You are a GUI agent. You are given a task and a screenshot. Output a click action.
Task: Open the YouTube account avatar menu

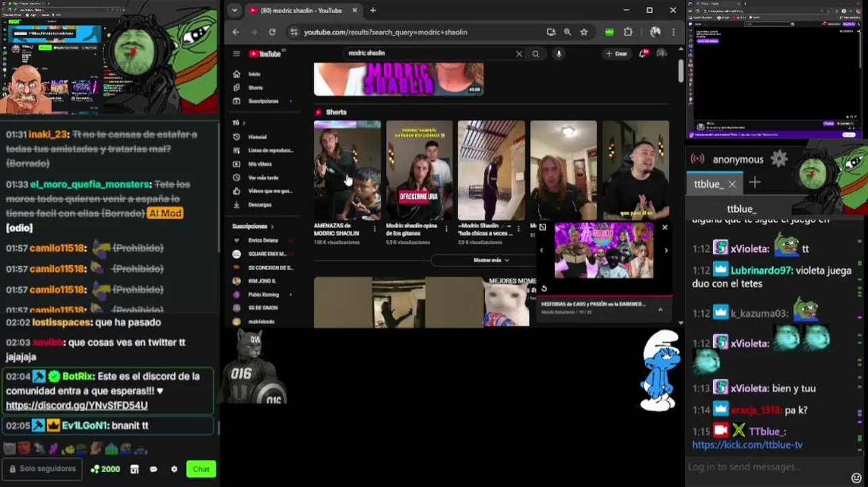point(662,53)
